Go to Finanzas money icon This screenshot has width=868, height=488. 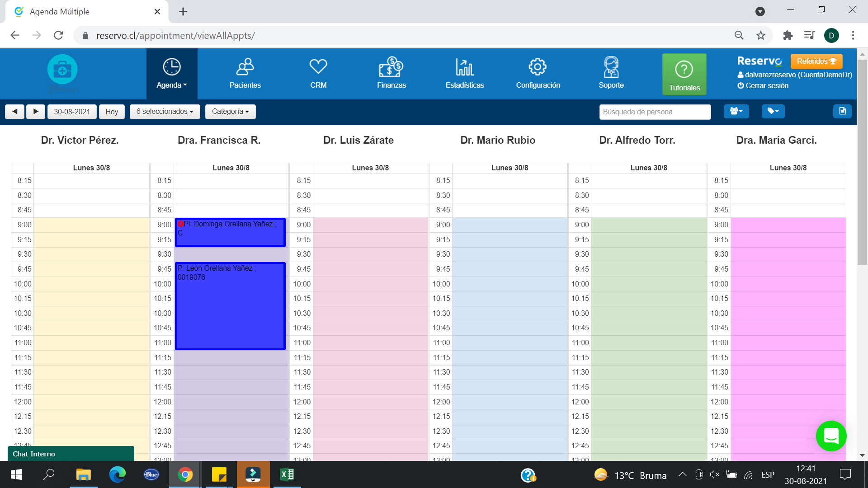pyautogui.click(x=391, y=68)
